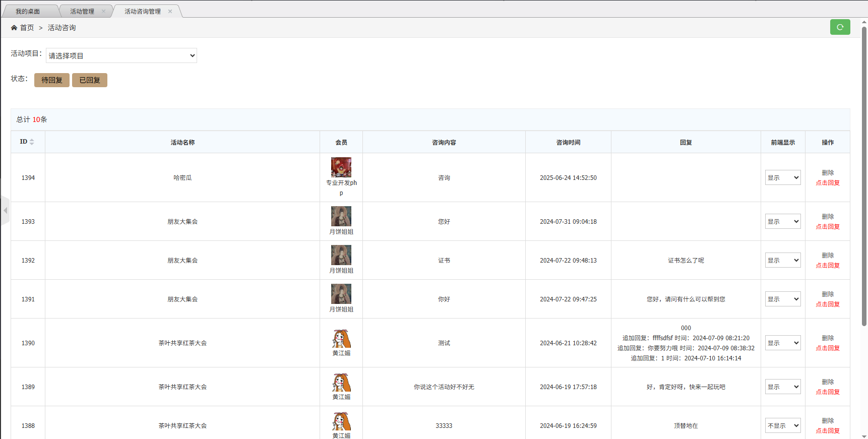This screenshot has width=868, height=439.
Task: Filter by 已回复 status
Action: pos(90,80)
